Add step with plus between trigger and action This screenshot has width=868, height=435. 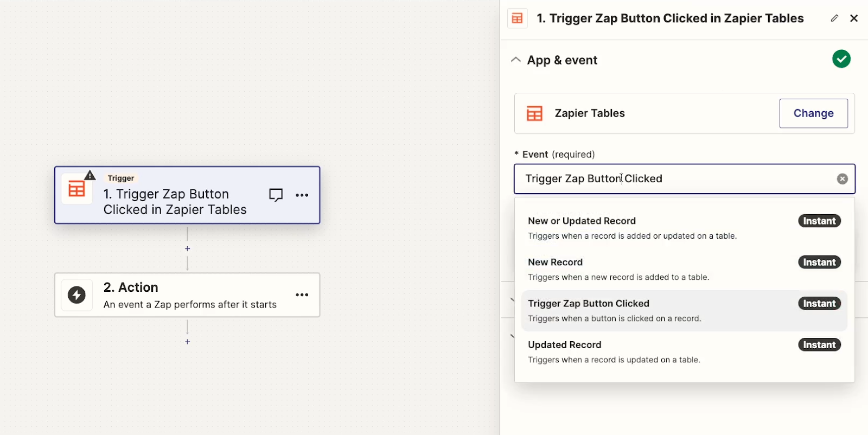(x=187, y=248)
